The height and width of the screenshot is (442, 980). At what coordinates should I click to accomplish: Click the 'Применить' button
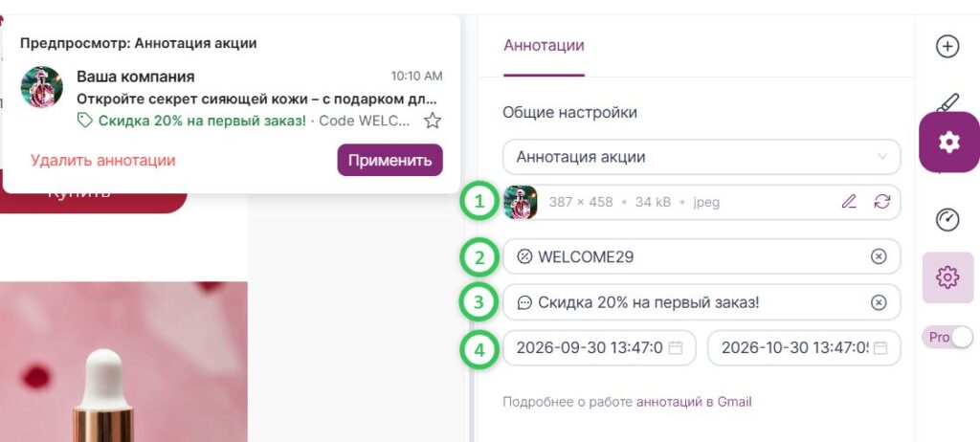[390, 160]
